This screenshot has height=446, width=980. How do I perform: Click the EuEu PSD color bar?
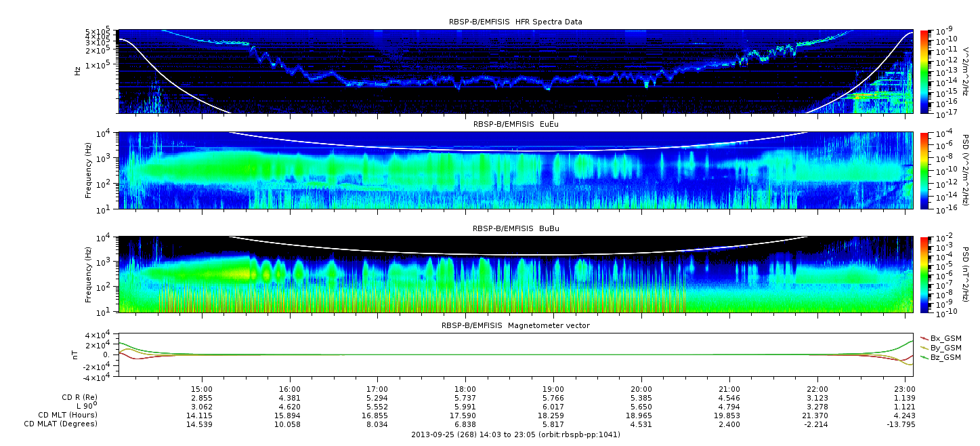tap(924, 171)
